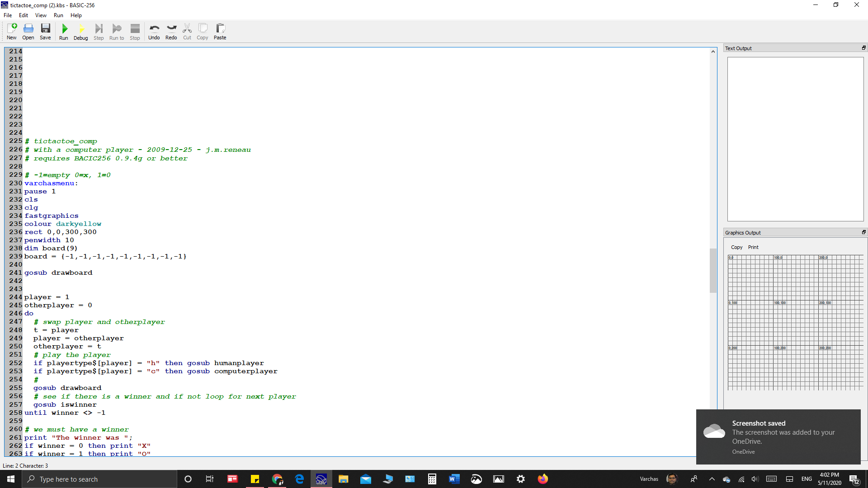
Task: Open Firefox from the taskbar
Action: (543, 479)
